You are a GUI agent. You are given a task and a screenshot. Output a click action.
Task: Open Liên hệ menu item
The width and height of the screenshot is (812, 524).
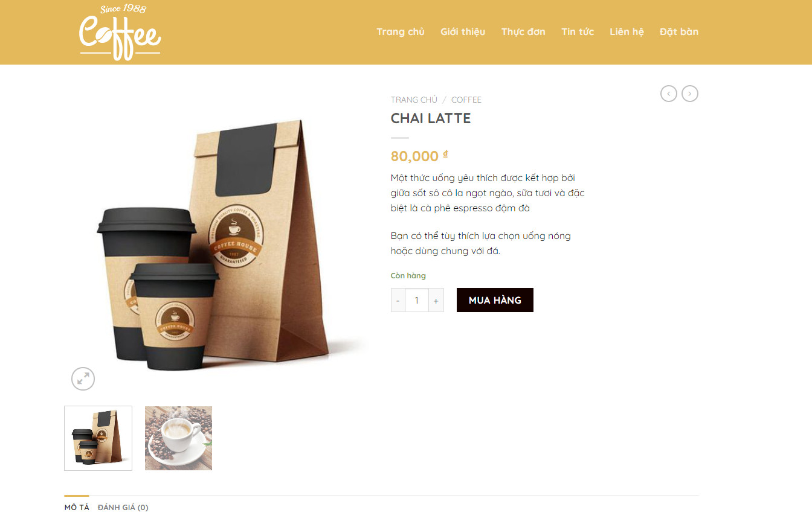tap(627, 31)
